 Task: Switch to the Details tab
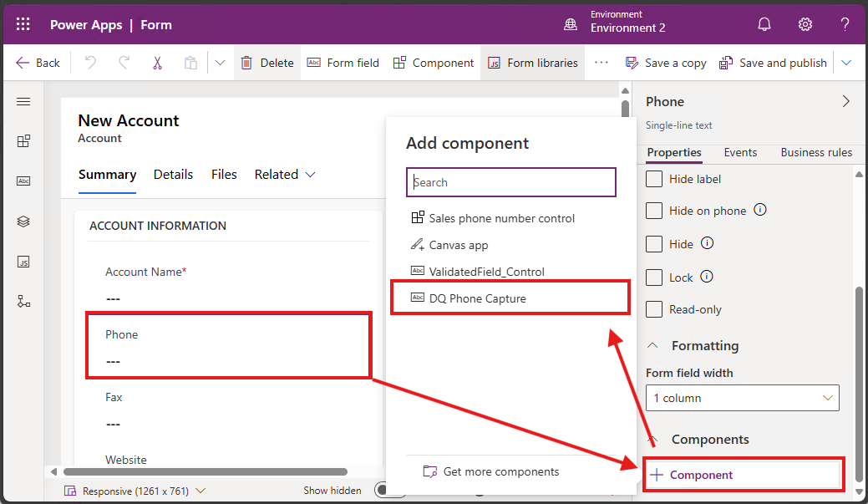point(173,175)
